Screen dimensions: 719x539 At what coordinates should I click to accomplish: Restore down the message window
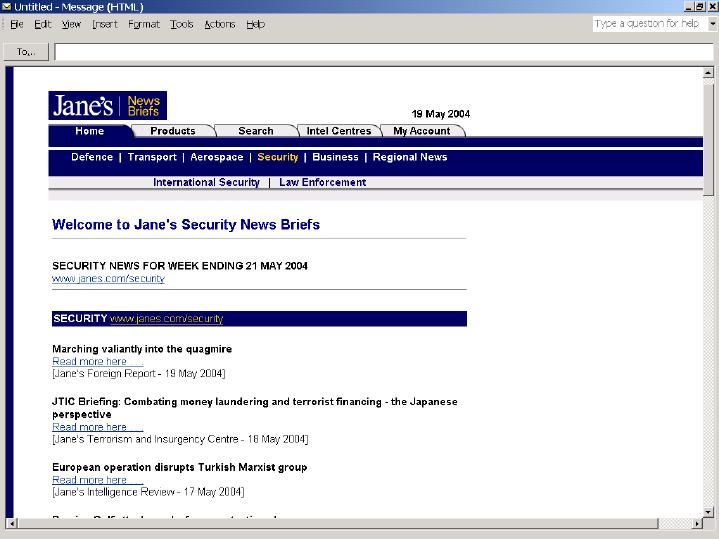coord(699,7)
